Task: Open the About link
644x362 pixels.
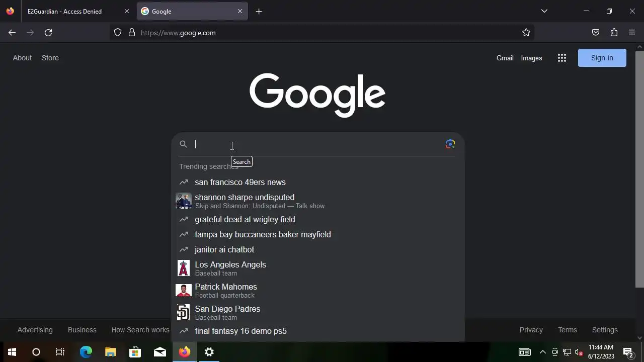Action: [22, 58]
